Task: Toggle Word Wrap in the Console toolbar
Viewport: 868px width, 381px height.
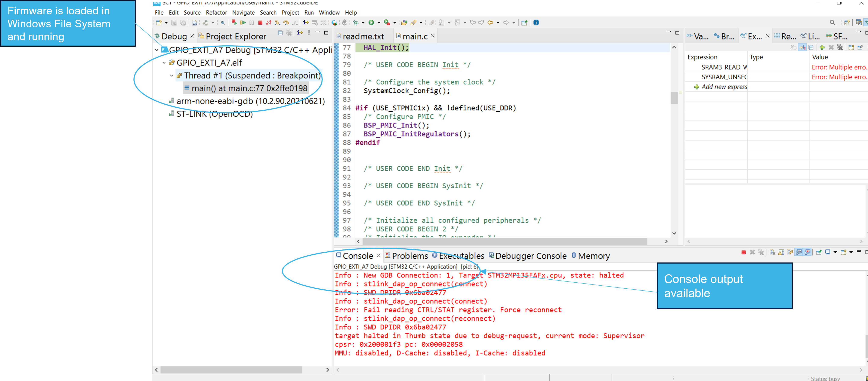Action: [790, 252]
